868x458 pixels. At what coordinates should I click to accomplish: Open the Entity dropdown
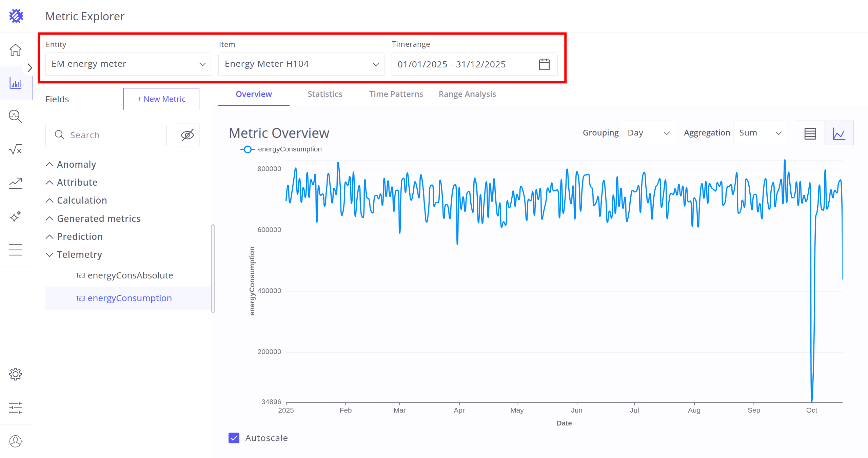coord(128,64)
